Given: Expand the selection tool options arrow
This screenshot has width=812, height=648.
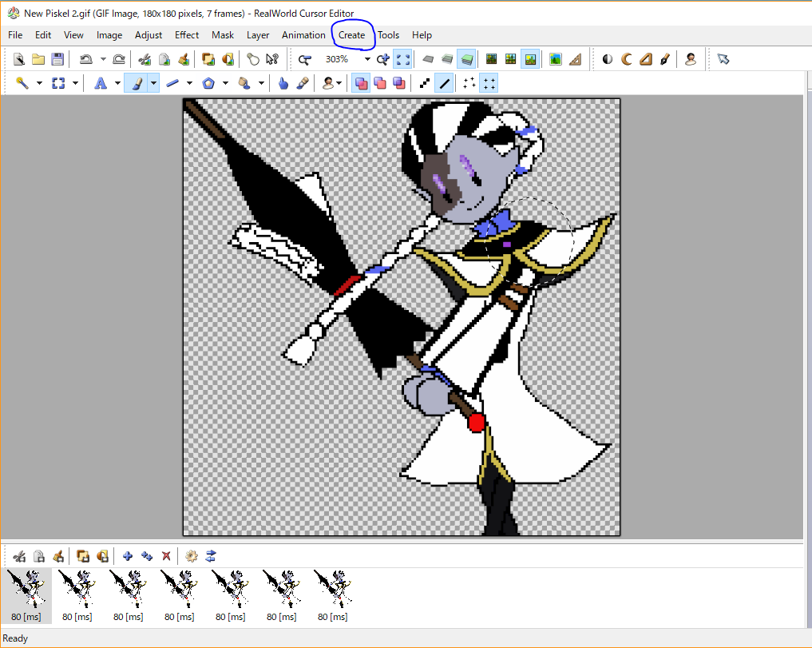Looking at the screenshot, I should 76,83.
